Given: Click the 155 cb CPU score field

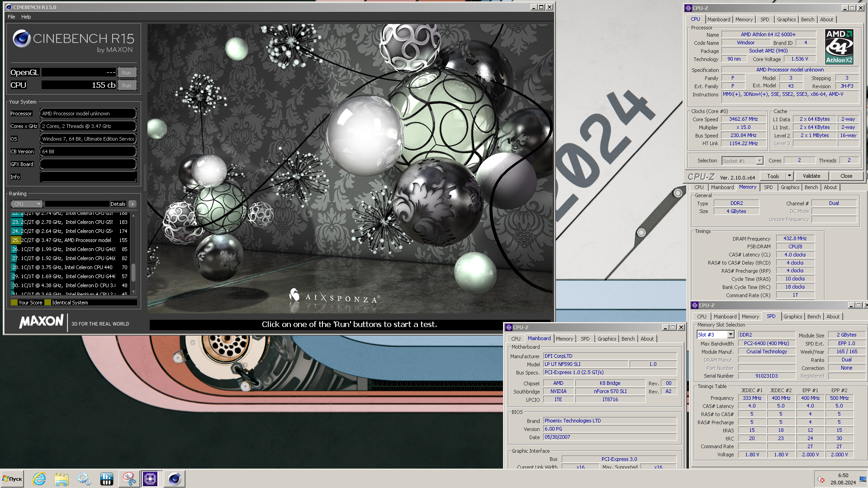Looking at the screenshot, I should click(79, 85).
